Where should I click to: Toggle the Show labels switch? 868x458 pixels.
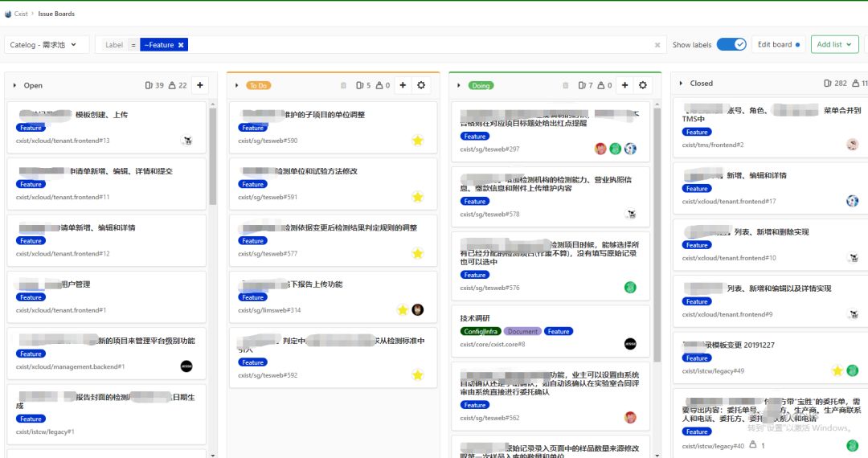click(731, 44)
